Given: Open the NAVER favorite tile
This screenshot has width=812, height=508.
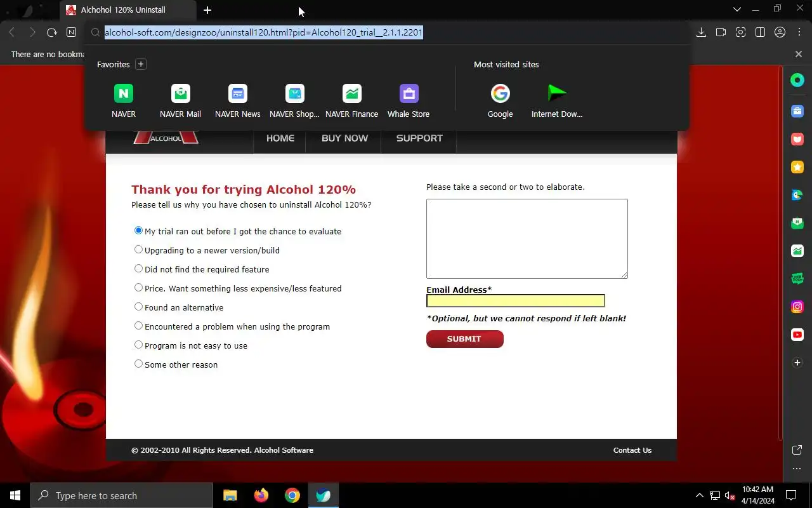Looking at the screenshot, I should (124, 101).
